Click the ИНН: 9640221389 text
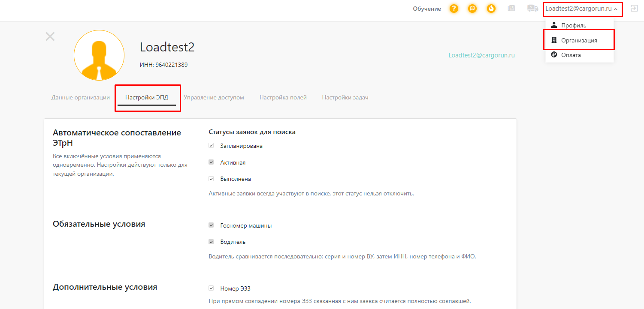 coord(163,65)
